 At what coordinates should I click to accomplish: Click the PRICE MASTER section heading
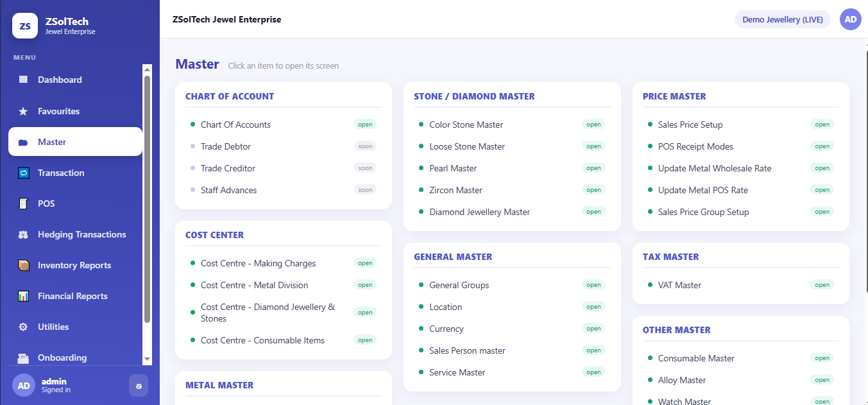674,96
